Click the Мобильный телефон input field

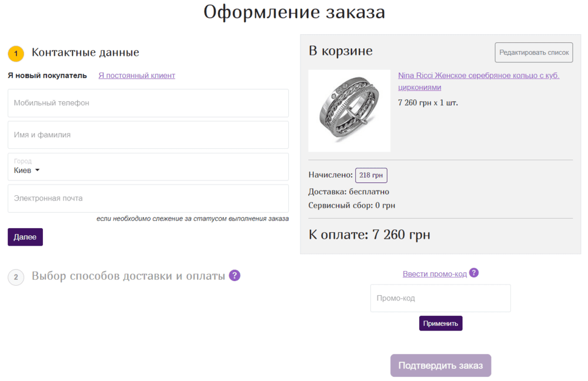(x=148, y=103)
